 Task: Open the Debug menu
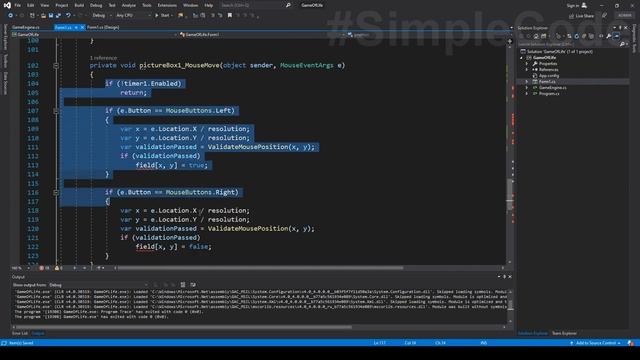tap(96, 5)
